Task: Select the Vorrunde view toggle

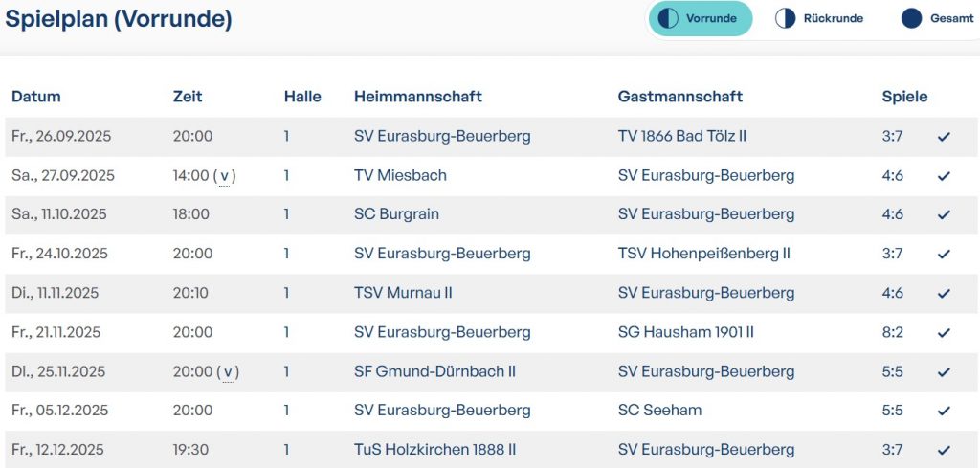Action: (x=701, y=18)
